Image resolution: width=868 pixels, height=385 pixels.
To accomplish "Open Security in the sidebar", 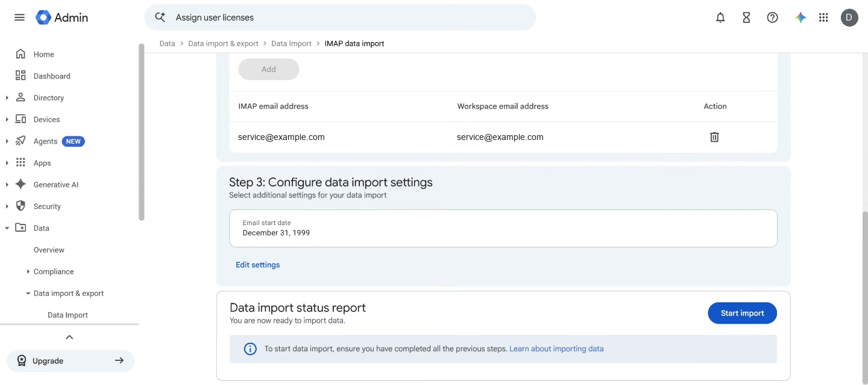I will coord(47,206).
